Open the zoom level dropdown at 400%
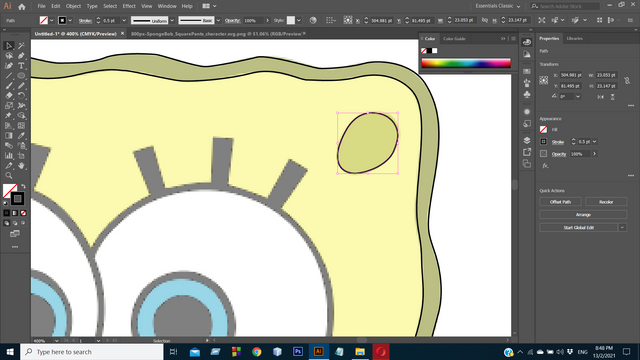 pyautogui.click(x=56, y=340)
